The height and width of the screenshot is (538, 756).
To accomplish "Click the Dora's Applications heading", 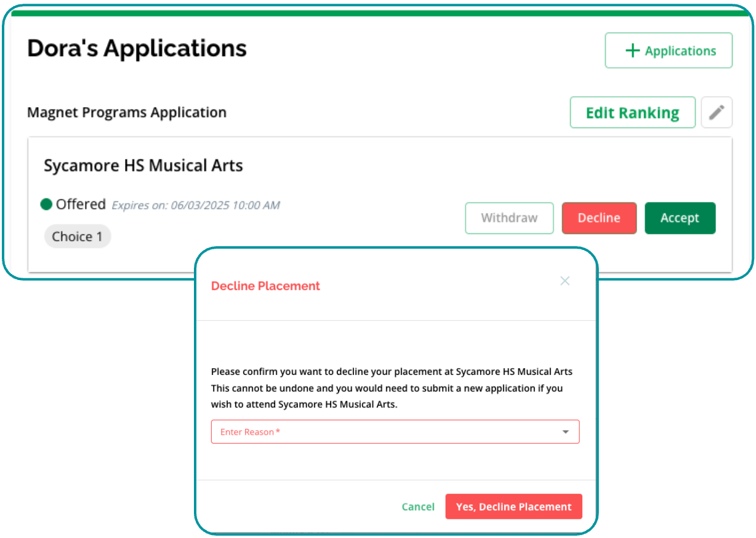I will (137, 48).
